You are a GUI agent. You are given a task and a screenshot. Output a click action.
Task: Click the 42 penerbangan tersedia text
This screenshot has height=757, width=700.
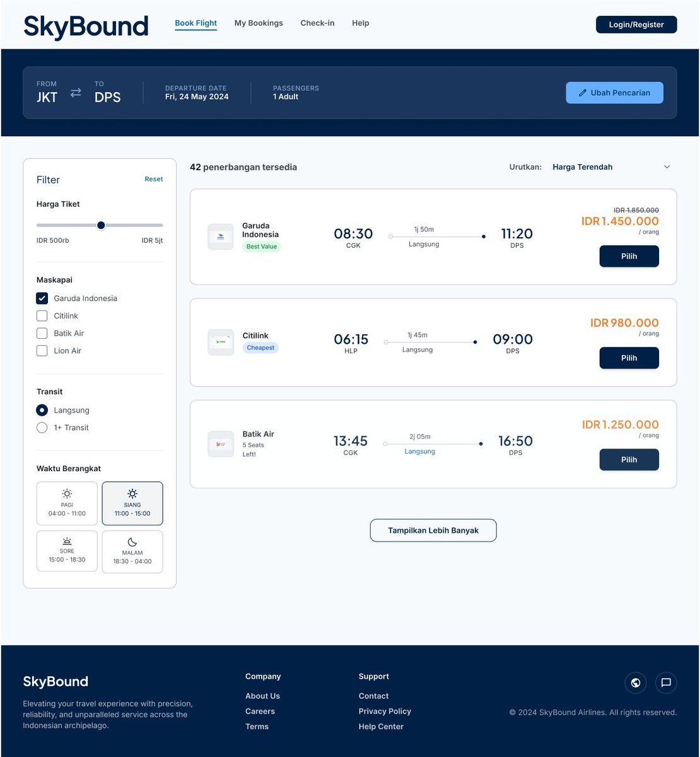point(243,167)
